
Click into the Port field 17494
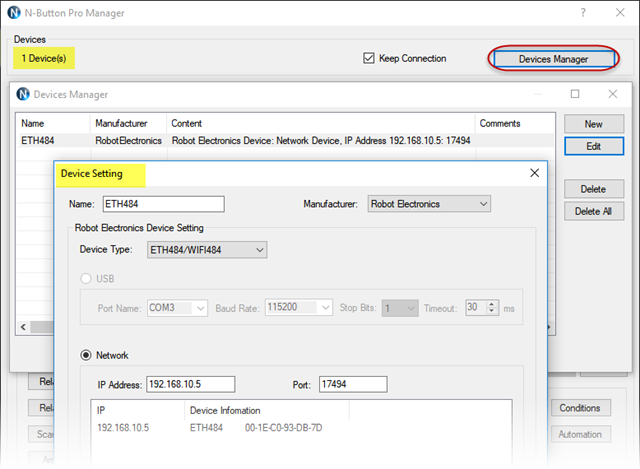tap(353, 384)
